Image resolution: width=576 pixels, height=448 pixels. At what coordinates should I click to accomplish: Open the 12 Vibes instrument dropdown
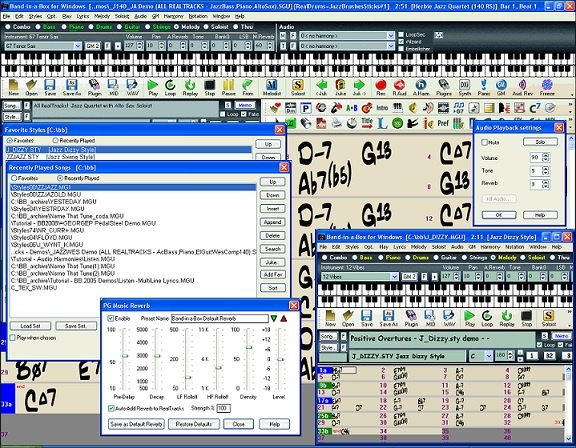coord(394,277)
